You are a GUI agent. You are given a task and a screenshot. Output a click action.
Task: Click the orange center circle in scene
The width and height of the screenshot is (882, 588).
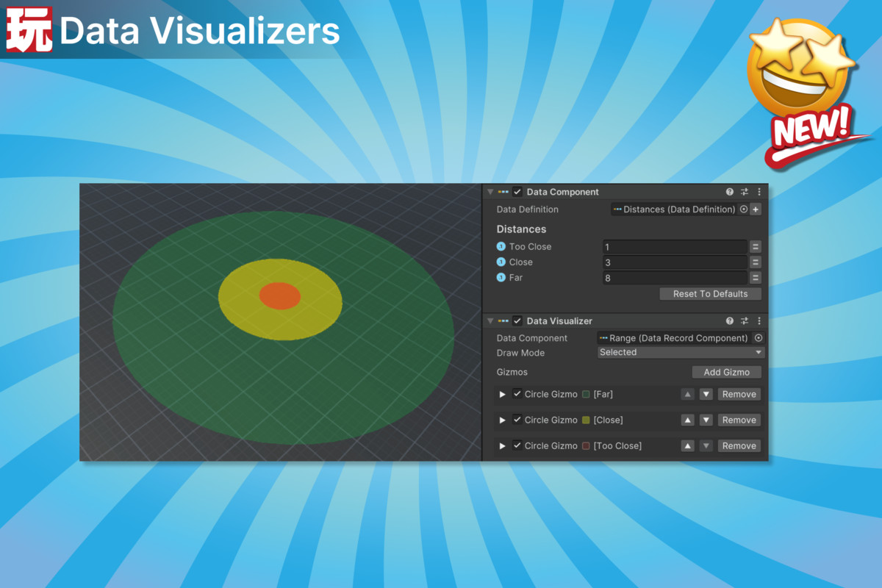tap(280, 296)
